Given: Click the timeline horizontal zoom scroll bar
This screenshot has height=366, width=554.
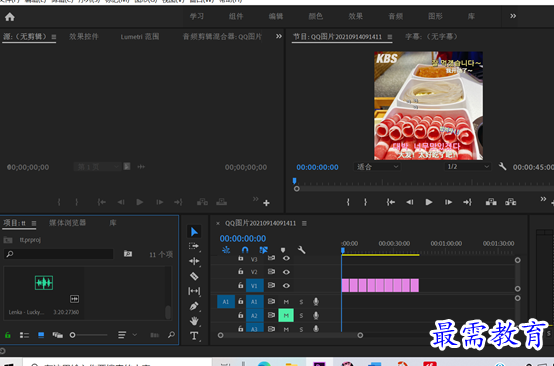Looking at the screenshot, I should (290, 335).
